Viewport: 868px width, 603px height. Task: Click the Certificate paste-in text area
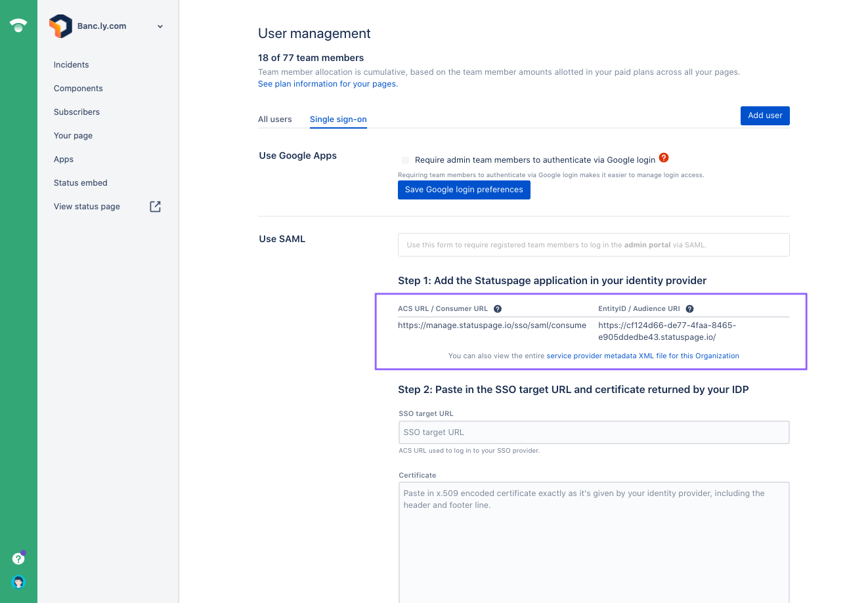(594, 525)
